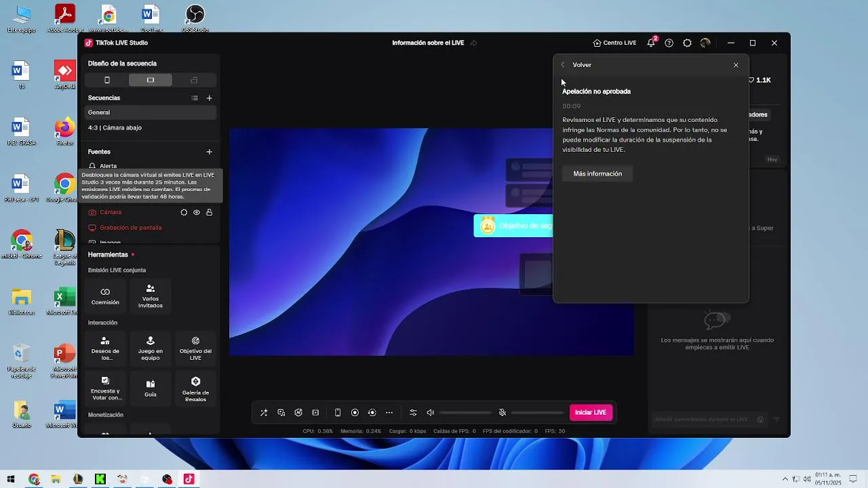868x488 pixels.
Task: Open Cámara source settings icon
Action: pos(184,212)
